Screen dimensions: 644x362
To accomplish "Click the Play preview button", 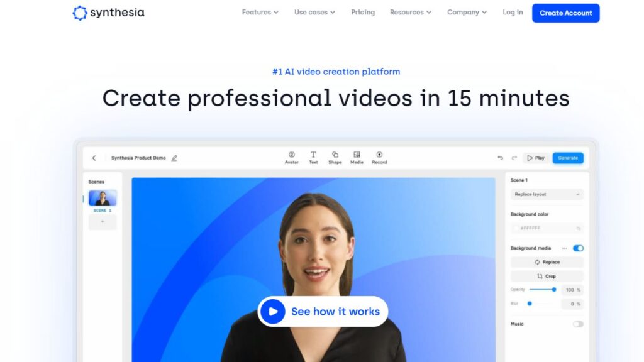I will pos(536,158).
